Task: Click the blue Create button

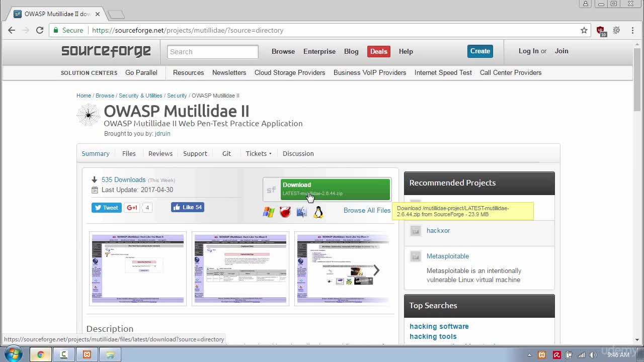Action: tap(480, 51)
